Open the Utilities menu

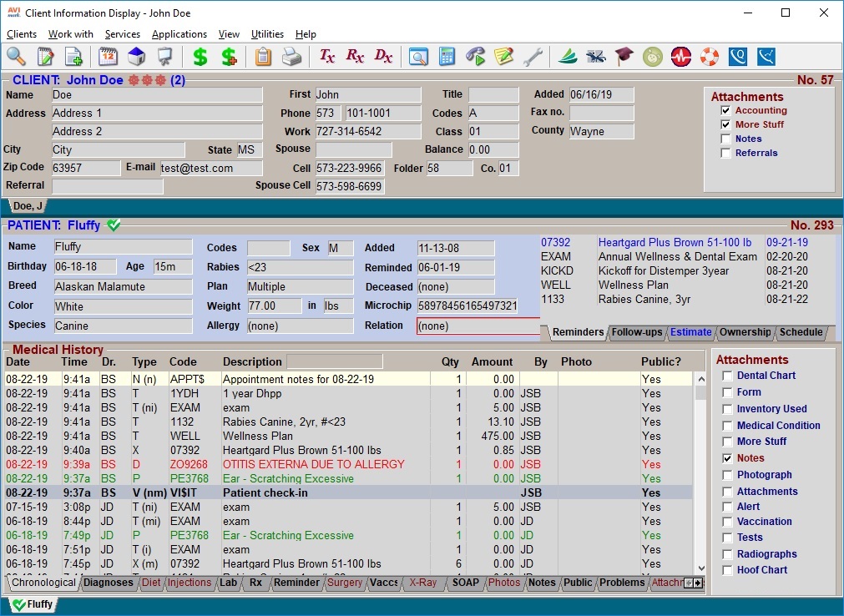pos(267,34)
